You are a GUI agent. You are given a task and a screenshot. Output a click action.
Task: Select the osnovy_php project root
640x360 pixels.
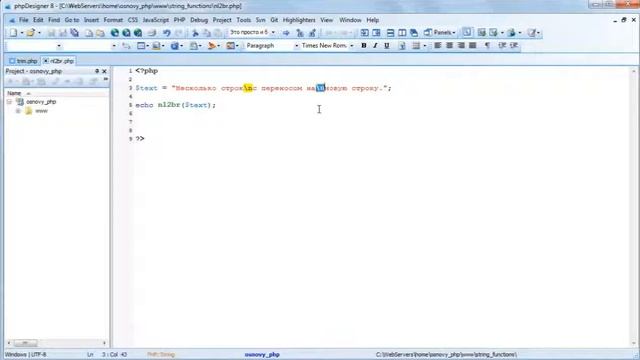[41, 102]
